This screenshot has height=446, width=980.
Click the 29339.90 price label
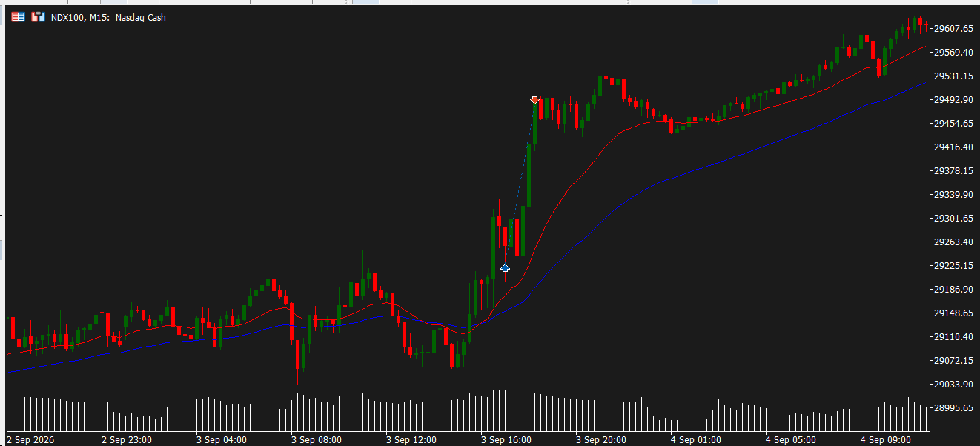[x=954, y=195]
